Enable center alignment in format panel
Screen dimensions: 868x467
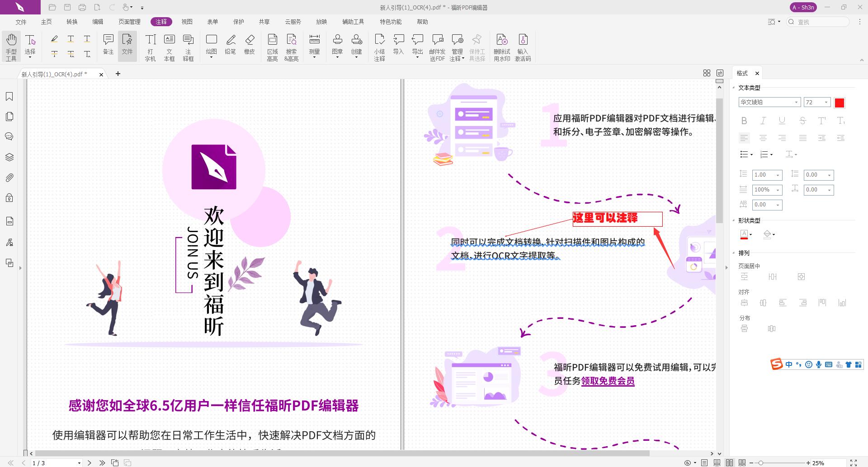point(764,138)
